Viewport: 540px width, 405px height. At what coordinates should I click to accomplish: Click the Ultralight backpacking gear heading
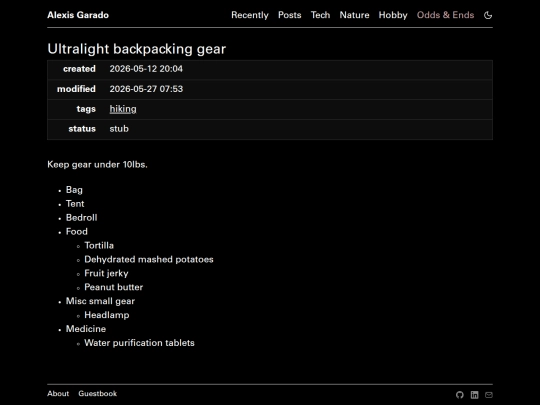pos(137,49)
